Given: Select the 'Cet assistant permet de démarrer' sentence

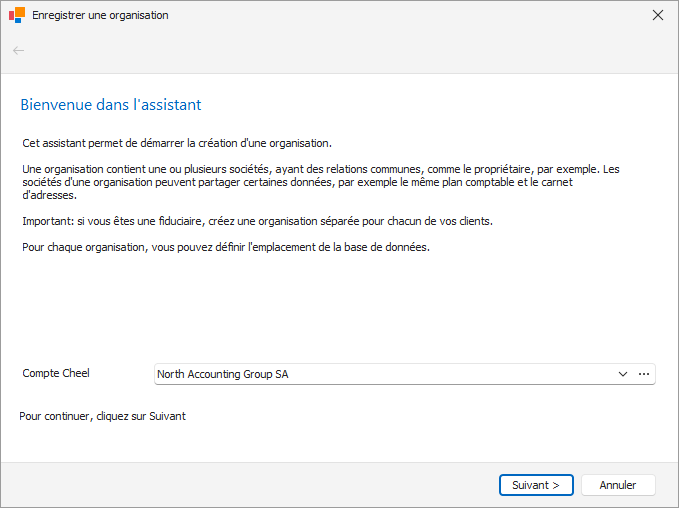Looking at the screenshot, I should tap(177, 143).
